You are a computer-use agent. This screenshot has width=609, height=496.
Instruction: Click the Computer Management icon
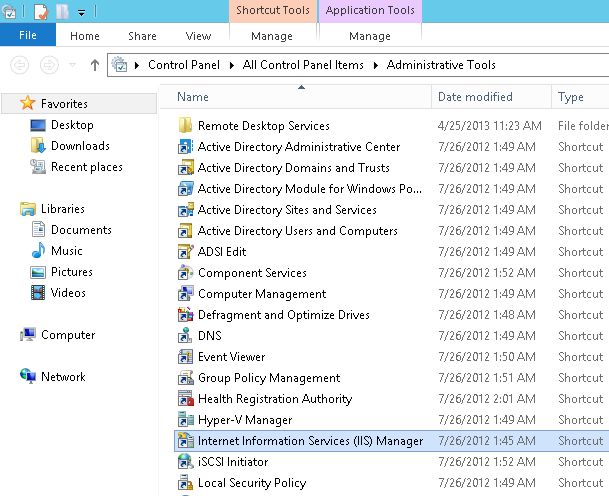click(185, 293)
